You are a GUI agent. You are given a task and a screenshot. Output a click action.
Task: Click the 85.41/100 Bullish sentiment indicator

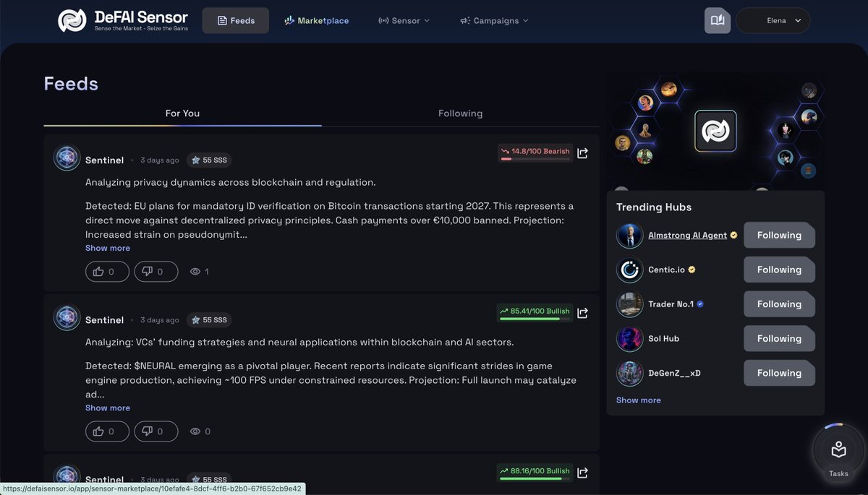tap(535, 312)
